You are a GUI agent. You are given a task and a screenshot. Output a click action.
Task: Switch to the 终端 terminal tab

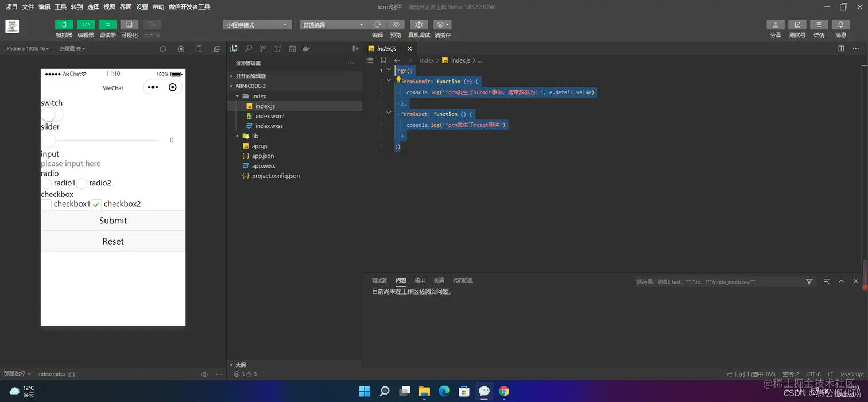click(439, 280)
